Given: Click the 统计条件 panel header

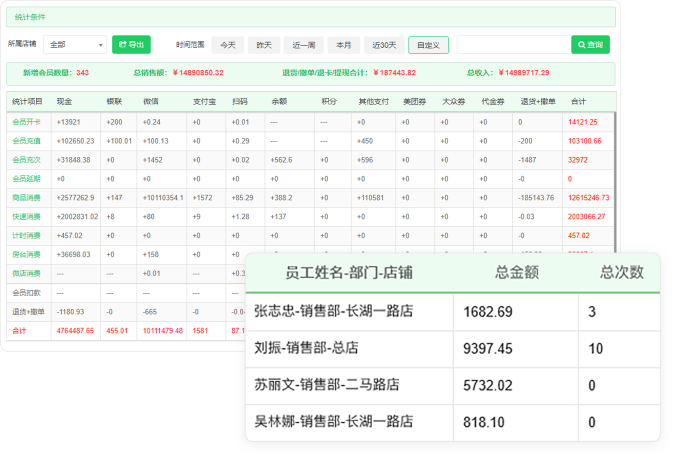Looking at the screenshot, I should 311,17.
